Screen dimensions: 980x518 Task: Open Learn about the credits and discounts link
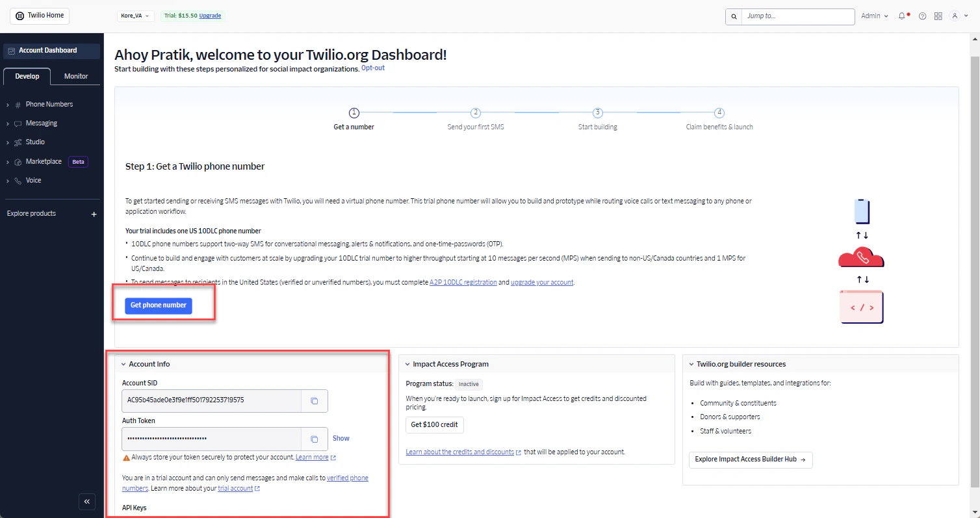pos(463,452)
